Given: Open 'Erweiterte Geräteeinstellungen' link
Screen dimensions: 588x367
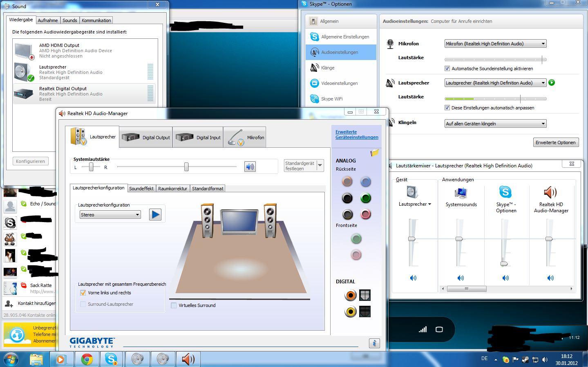Looking at the screenshot, I should [x=357, y=135].
